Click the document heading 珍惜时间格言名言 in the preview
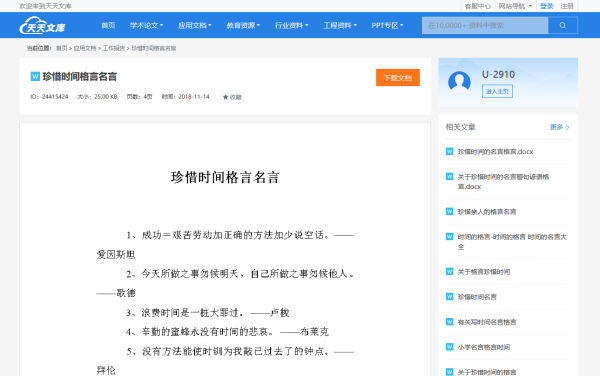600x376 pixels. tap(225, 177)
